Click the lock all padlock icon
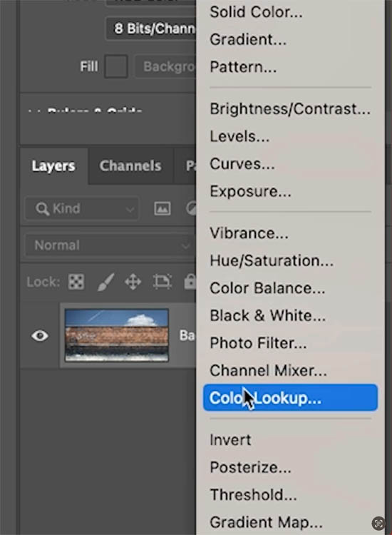 190,282
